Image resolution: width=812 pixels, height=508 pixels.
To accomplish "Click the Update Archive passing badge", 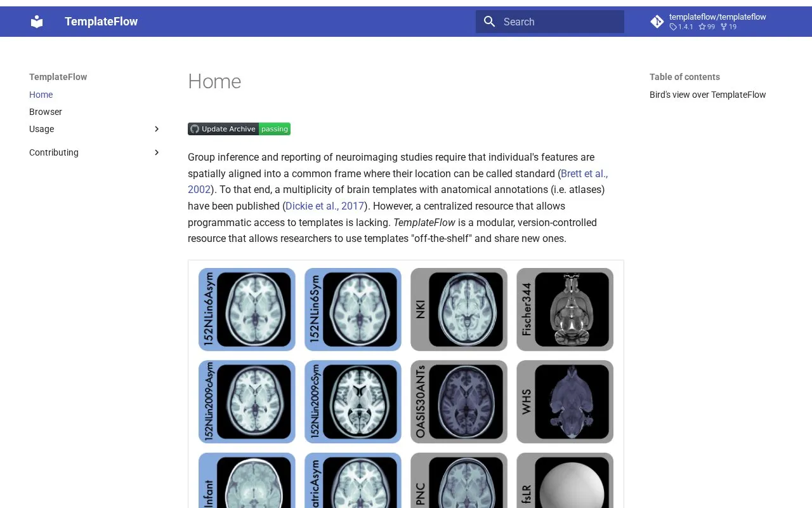I will click(x=239, y=129).
